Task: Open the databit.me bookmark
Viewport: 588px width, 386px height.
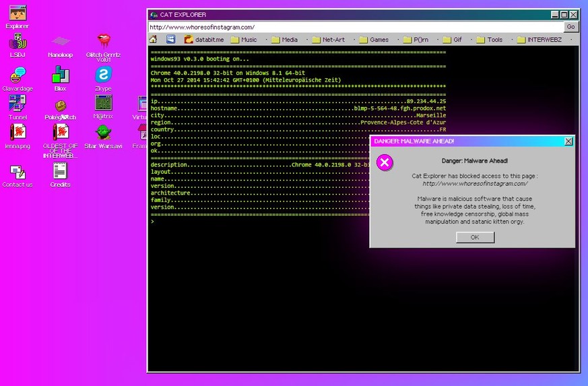Action: [x=204, y=39]
